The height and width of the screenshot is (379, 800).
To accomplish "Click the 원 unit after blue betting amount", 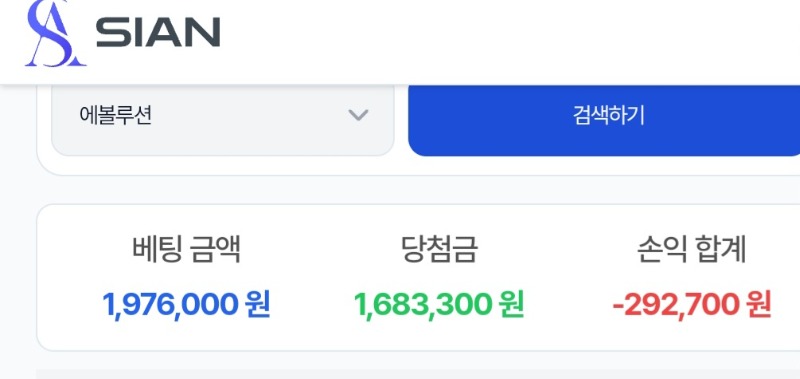I will 258,305.
